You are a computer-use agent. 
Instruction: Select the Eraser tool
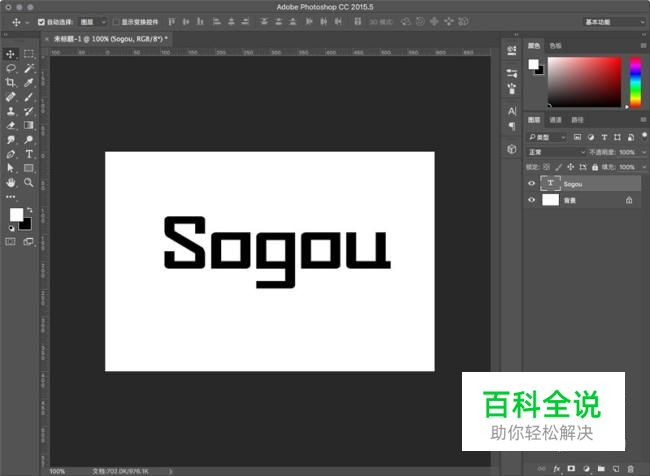click(11, 125)
